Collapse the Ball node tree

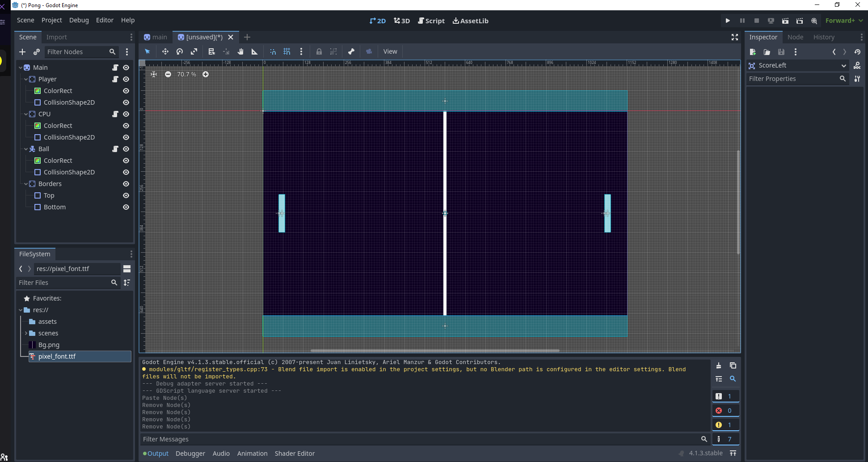point(26,149)
